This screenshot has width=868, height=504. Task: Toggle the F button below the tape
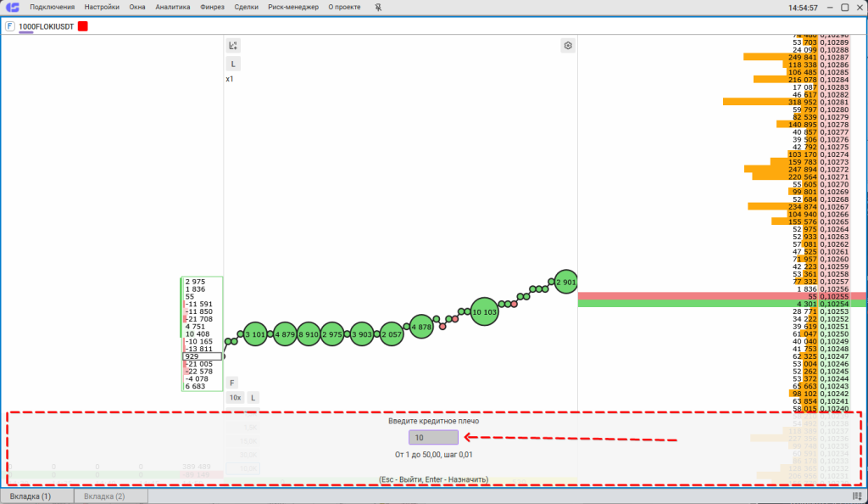(232, 383)
